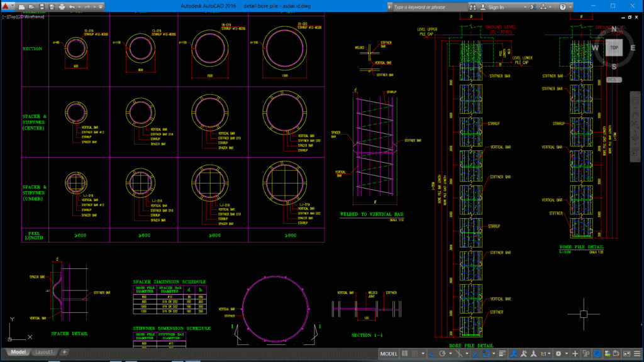The height and width of the screenshot is (362, 644).
Task: Open the Top viewport control menu
Action: pos(13,17)
